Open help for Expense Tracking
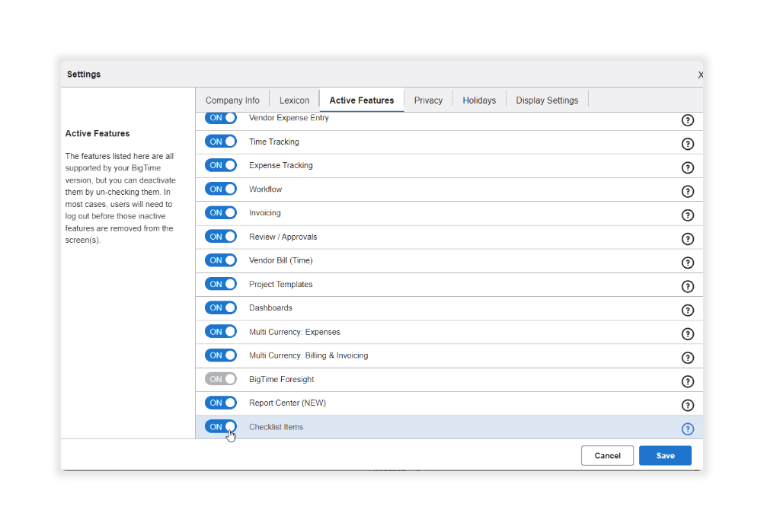764x532 pixels. [x=688, y=167]
